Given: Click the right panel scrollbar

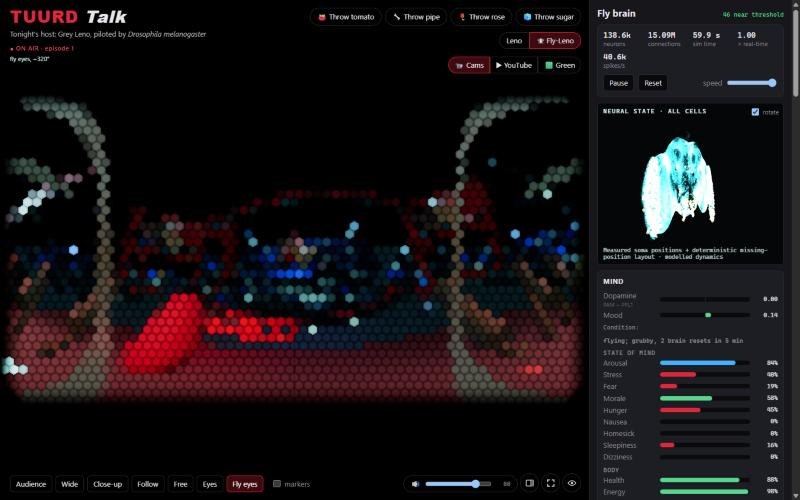Looking at the screenshot, I should coord(795,51).
